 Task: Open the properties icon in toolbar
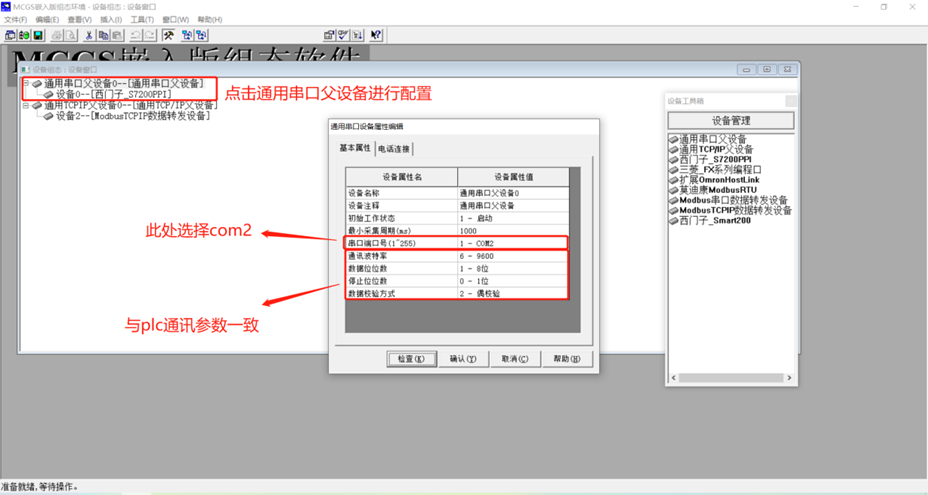329,36
